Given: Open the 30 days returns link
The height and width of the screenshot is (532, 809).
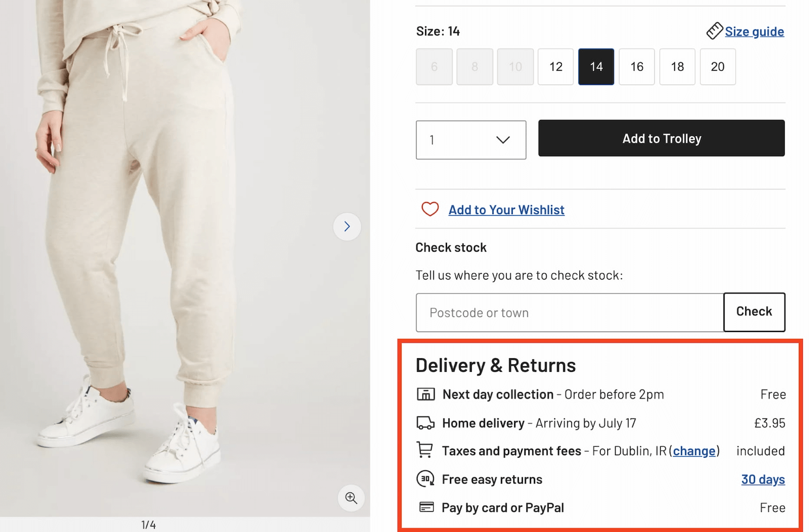Looking at the screenshot, I should (762, 479).
